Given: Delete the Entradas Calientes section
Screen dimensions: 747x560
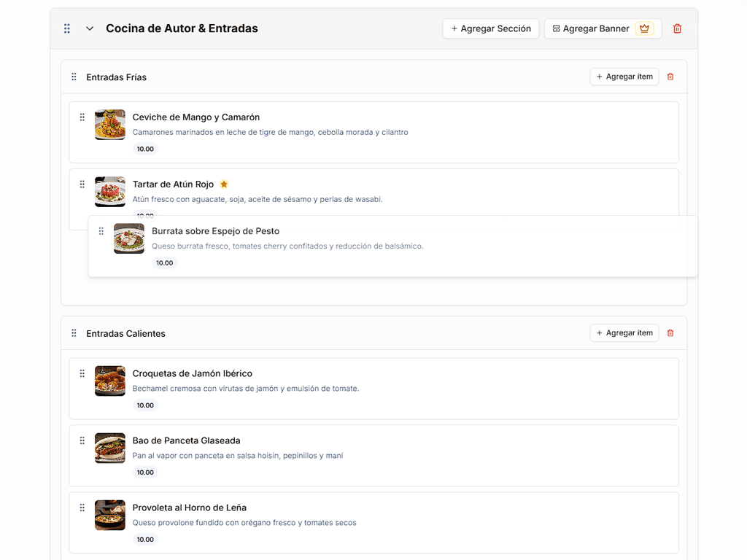Looking at the screenshot, I should click(670, 333).
